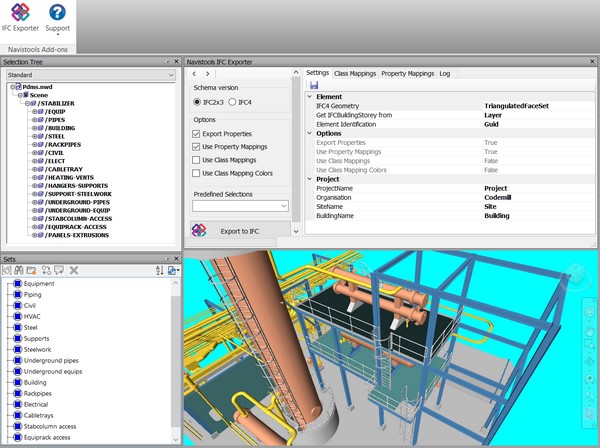Screen dimensions: 600x448
Task: Enable the Use Class Mappings checkbox
Action: click(197, 160)
